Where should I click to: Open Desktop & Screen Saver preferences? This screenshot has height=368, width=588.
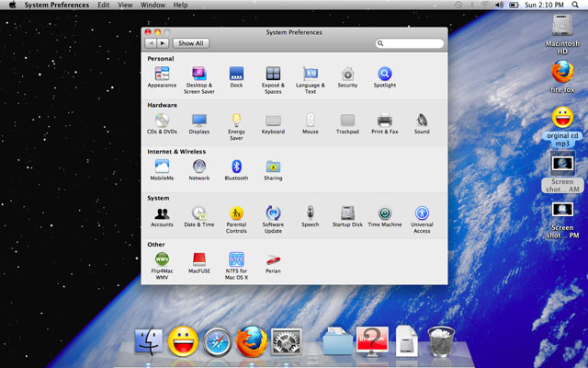(199, 80)
